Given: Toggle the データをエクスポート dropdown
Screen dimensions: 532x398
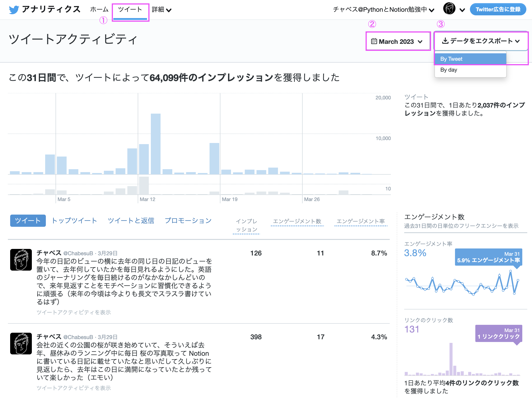Looking at the screenshot, I should pos(481,41).
